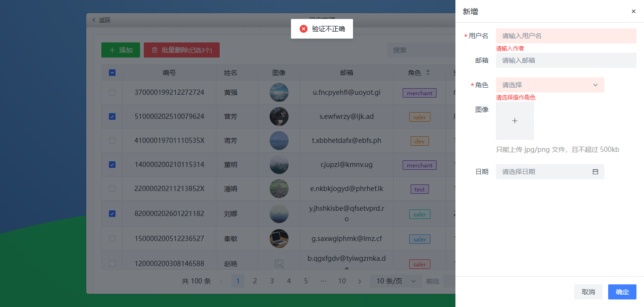Click the 编号 column header
Image resolution: width=644 pixels, height=307 pixels.
click(169, 73)
